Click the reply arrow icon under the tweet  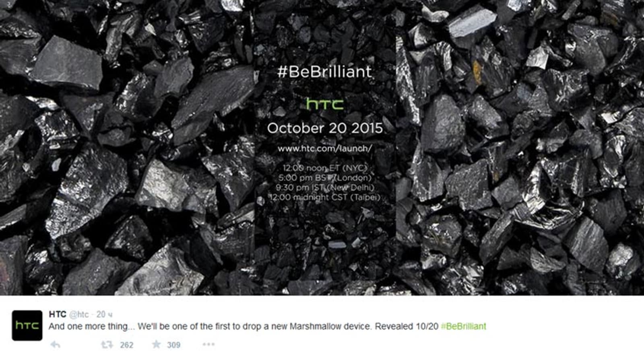55,345
